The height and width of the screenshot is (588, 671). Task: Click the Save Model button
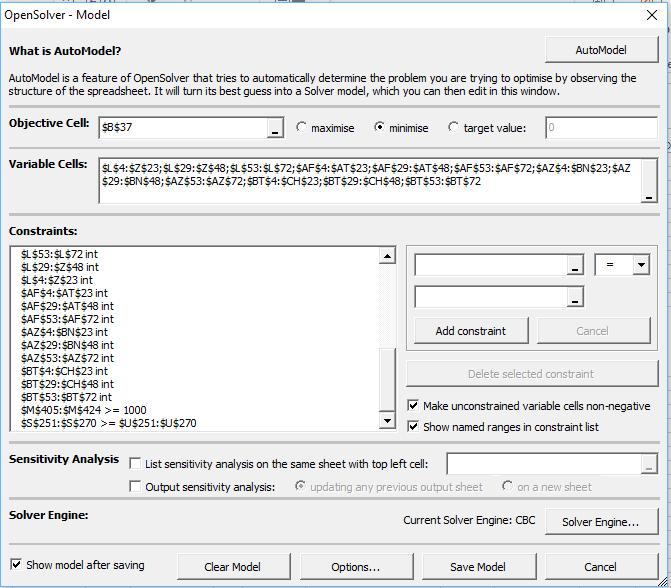coord(479,567)
